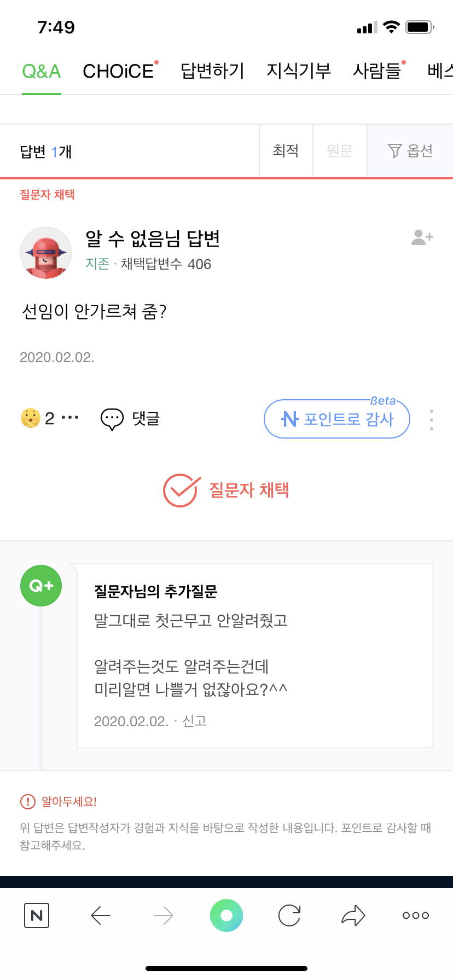Tap the share arrow icon
Image resolution: width=453 pixels, height=980 pixels.
click(353, 915)
